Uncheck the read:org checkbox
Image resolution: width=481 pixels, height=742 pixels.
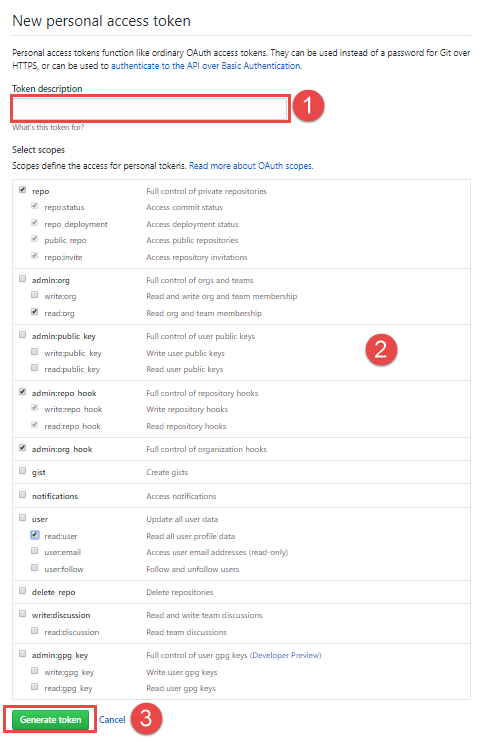pos(35,311)
